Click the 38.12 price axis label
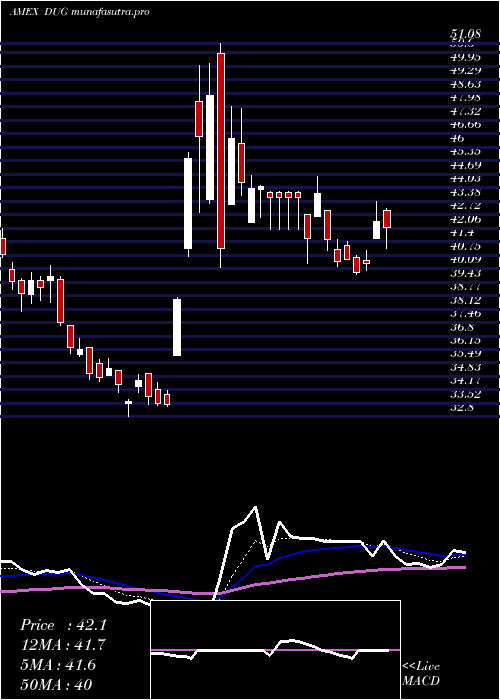 point(467,300)
